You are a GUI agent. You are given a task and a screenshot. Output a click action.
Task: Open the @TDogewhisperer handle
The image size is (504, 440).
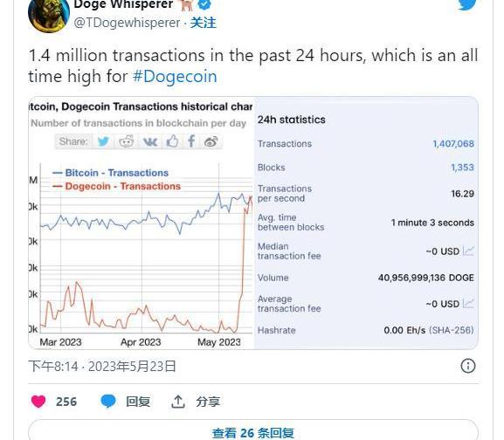point(127,23)
